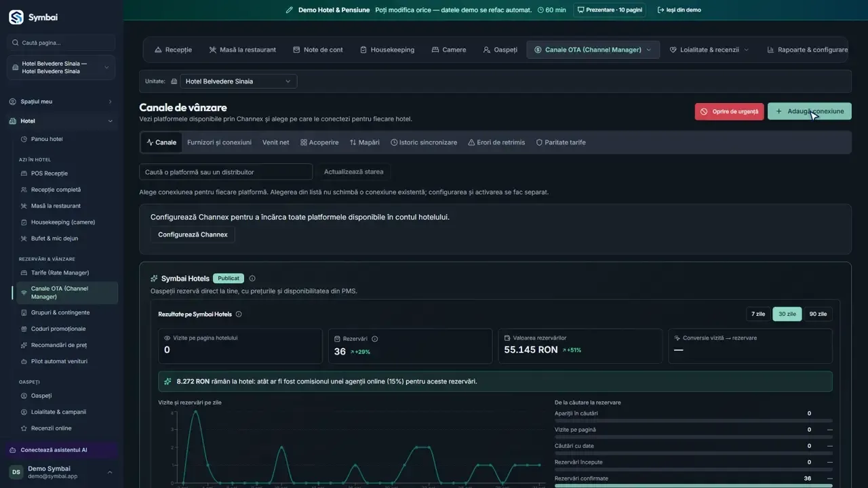Open Housekeeping (camere) sidebar icon item
The width and height of the screenshot is (868, 488).
pos(24,222)
